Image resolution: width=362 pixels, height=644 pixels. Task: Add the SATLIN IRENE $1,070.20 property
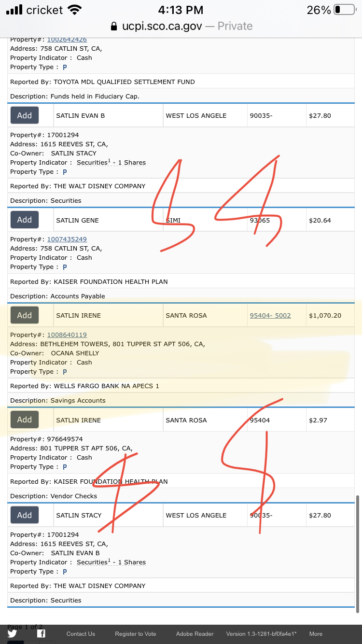click(25, 315)
